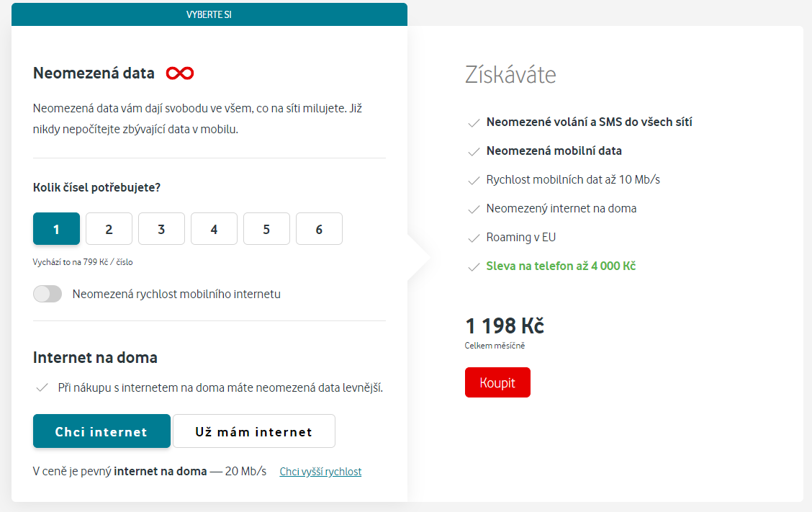The width and height of the screenshot is (812, 512).
Task: Click the checkmark beside Sleva na telefon
Action: click(474, 266)
